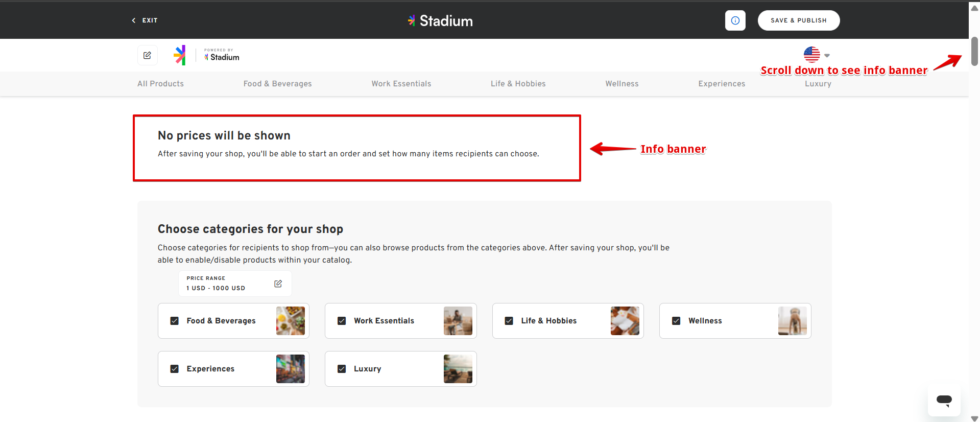The height and width of the screenshot is (422, 980).
Task: Switch to the Life & Hobbies tab
Action: point(518,84)
